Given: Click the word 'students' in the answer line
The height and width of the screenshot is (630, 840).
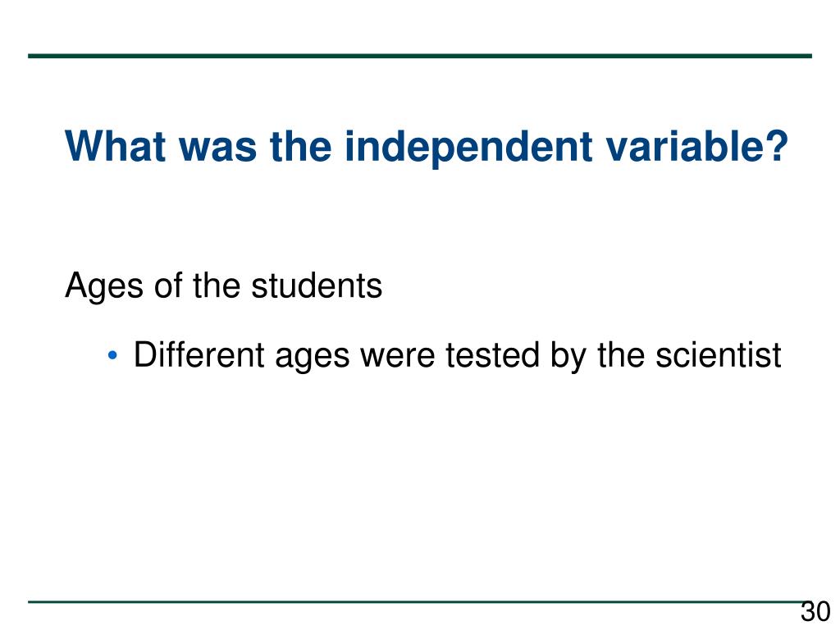Looking at the screenshot, I should (x=317, y=285).
